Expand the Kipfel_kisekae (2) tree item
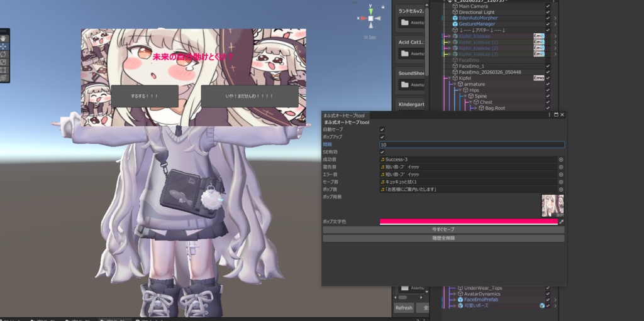This screenshot has width=644, height=321. [449, 48]
